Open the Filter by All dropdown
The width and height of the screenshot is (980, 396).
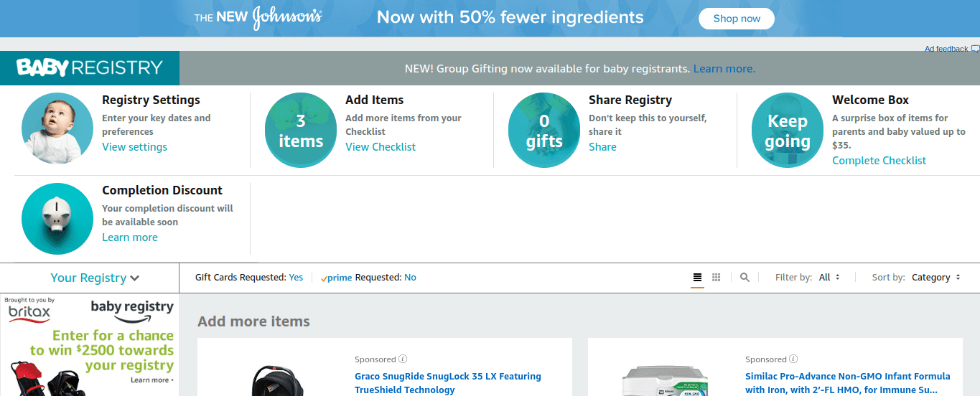point(829,277)
